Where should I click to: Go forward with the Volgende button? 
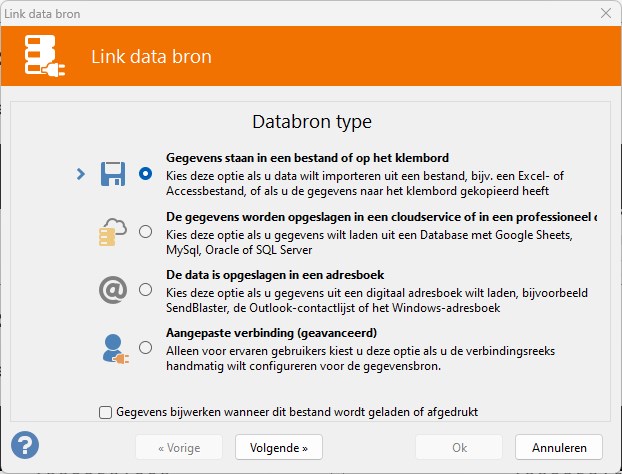[279, 447]
